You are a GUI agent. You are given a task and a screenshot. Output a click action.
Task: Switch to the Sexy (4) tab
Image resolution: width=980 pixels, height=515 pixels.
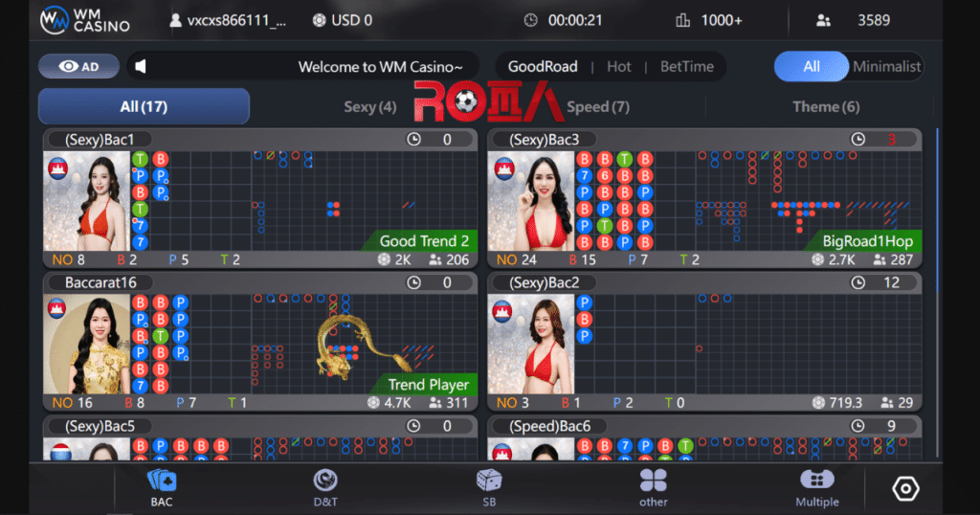click(369, 106)
